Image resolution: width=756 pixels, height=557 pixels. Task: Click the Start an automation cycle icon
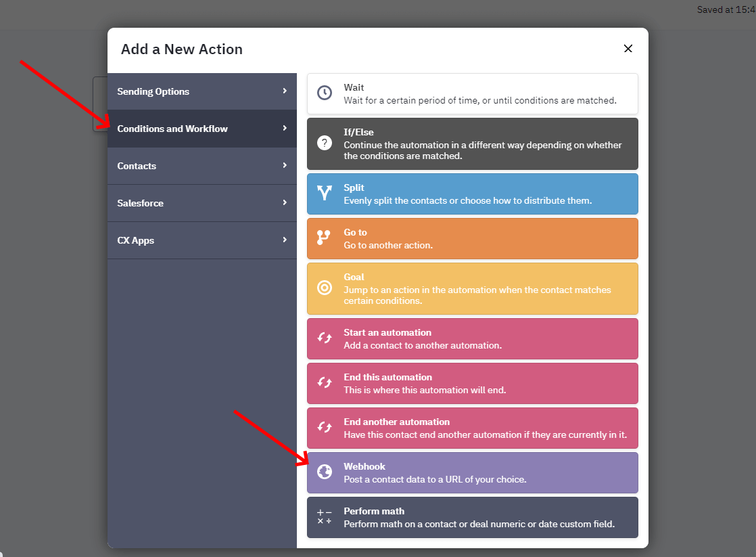325,338
